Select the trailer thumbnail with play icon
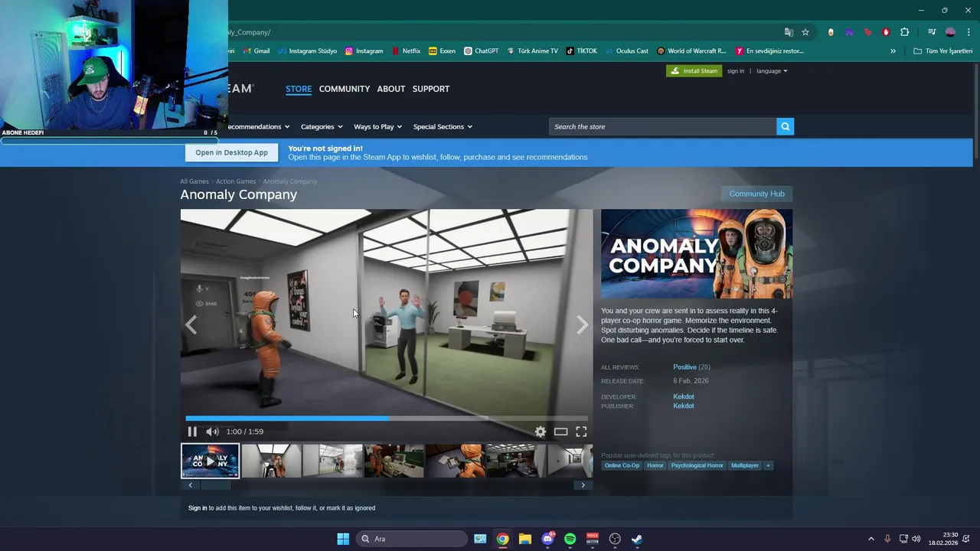The width and height of the screenshot is (980, 551). click(210, 461)
